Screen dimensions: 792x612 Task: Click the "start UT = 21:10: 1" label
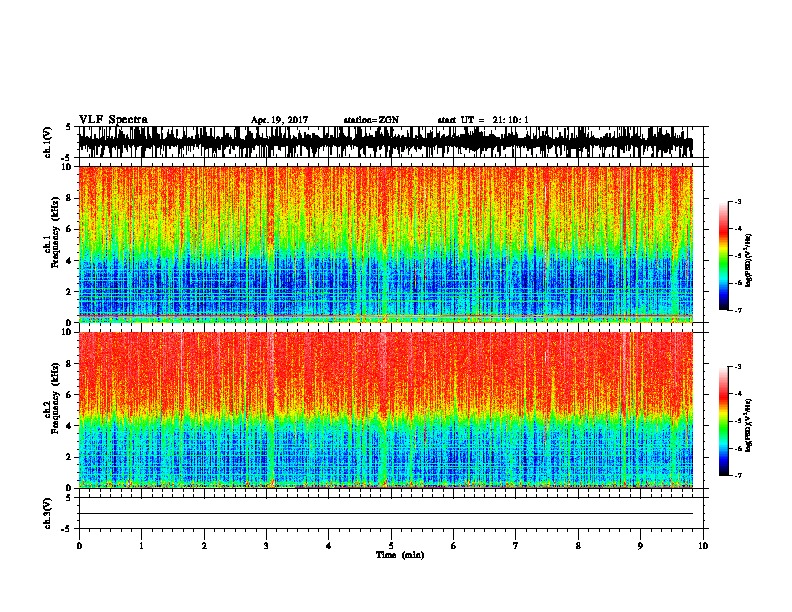483,120
